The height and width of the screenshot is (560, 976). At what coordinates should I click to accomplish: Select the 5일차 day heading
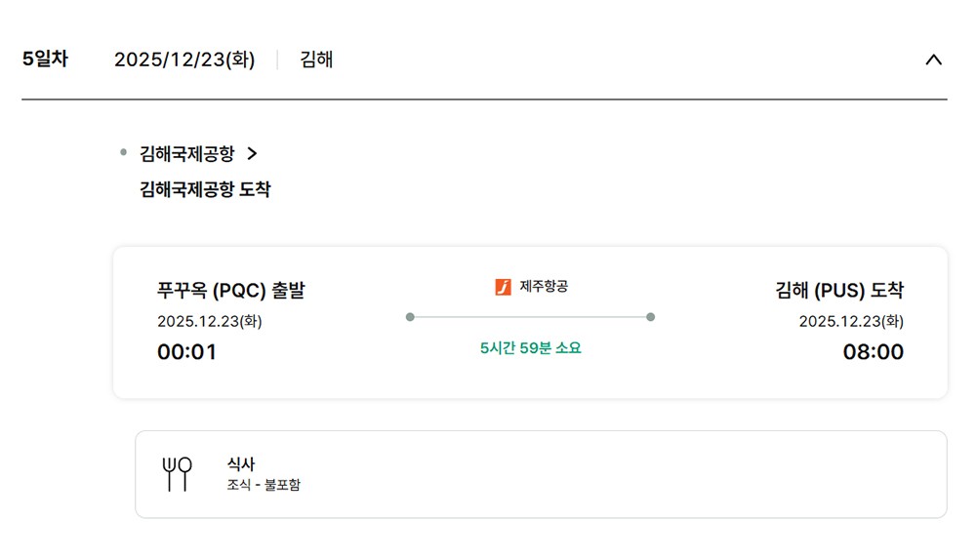pyautogui.click(x=45, y=59)
